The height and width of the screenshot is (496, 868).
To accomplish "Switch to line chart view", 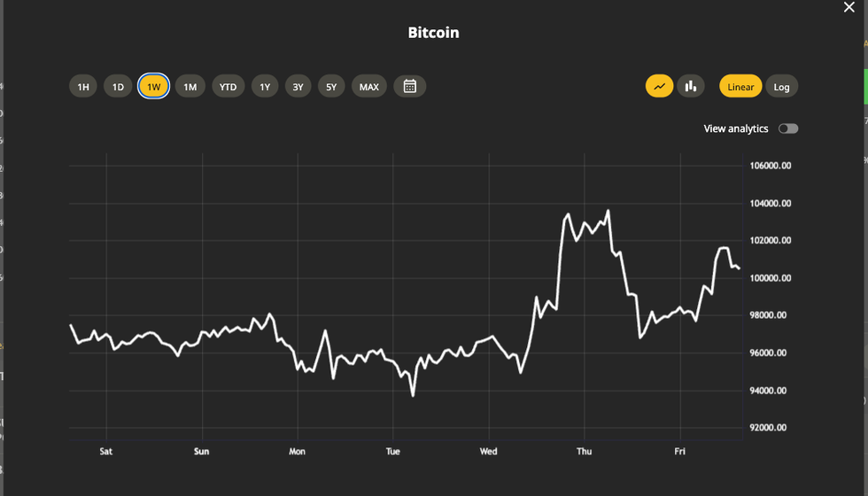I will point(659,86).
